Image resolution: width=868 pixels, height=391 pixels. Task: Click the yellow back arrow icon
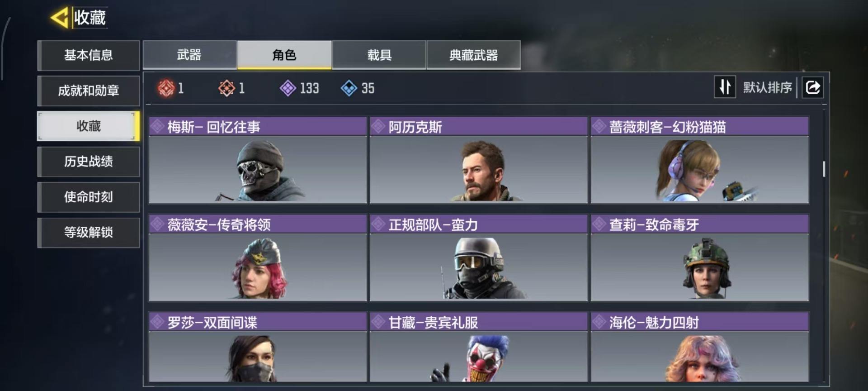coord(59,18)
